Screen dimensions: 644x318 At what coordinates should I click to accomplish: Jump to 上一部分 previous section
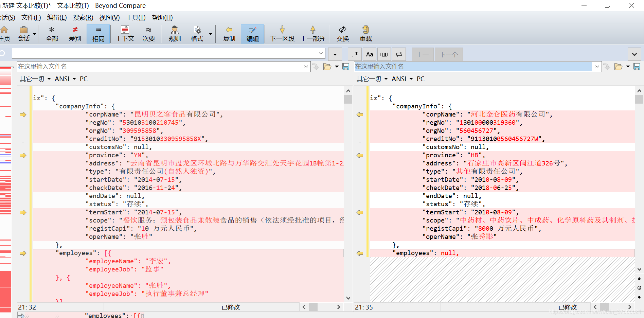(x=313, y=34)
